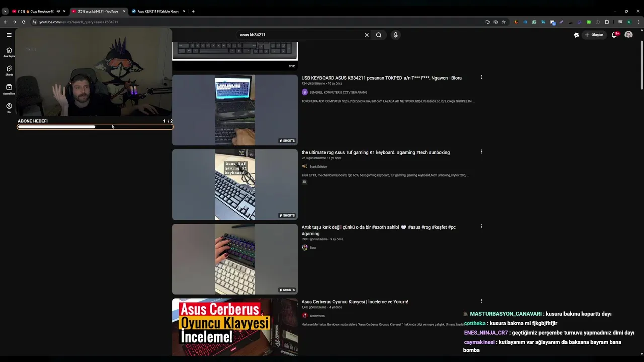The height and width of the screenshot is (362, 644).
Task: Open Artık tuşu kırık değil video title
Action: point(378,230)
